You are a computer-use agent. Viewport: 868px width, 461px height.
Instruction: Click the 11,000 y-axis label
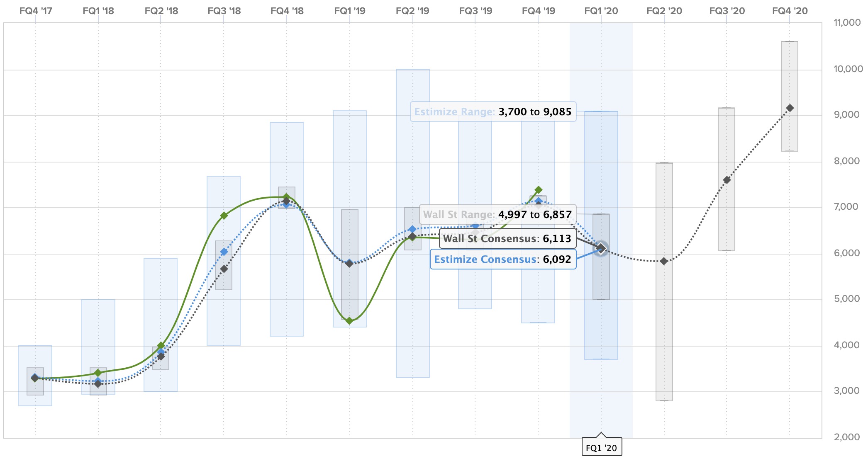[847, 22]
